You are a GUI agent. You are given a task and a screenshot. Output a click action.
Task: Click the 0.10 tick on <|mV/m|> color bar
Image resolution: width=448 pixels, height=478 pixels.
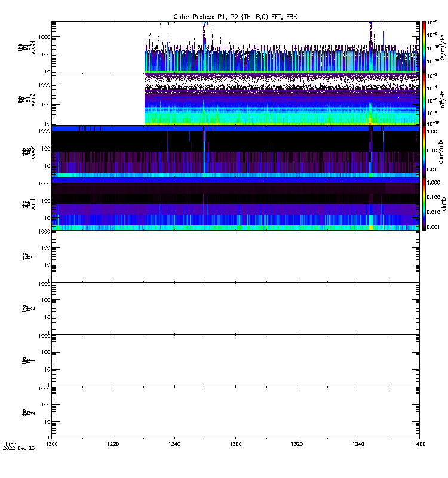tap(432, 151)
